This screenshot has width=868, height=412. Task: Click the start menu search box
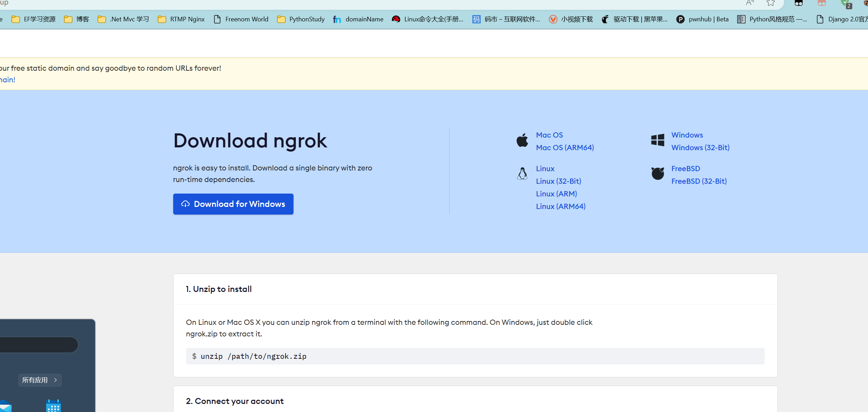pyautogui.click(x=38, y=345)
